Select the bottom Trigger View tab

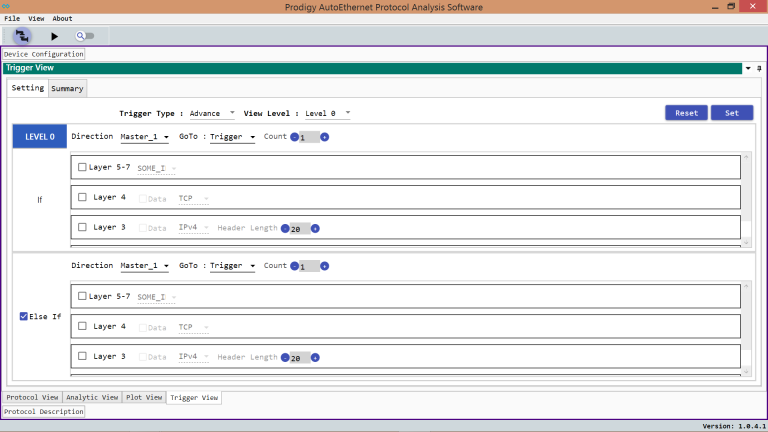(x=194, y=397)
